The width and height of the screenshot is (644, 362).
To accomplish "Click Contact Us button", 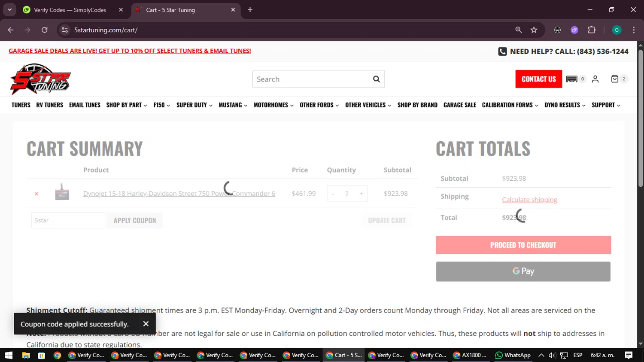I will coord(539,79).
